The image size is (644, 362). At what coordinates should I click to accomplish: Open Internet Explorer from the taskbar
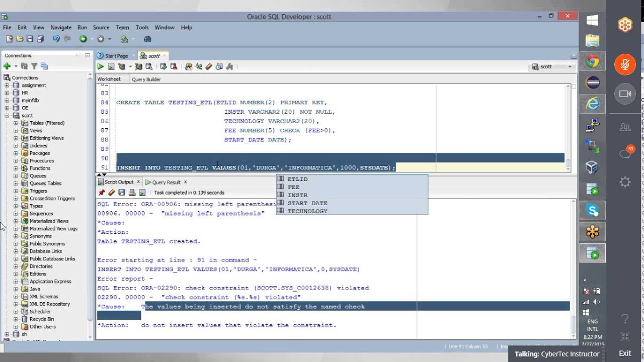[592, 103]
